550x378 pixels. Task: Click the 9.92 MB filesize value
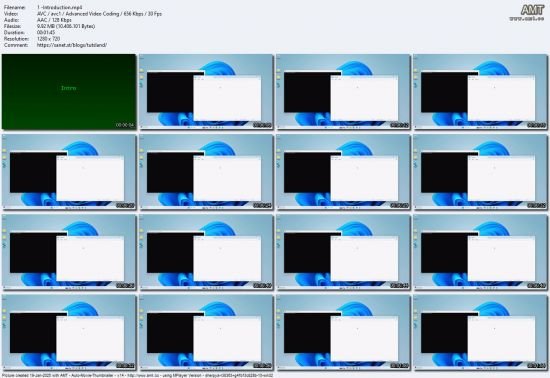[66, 26]
